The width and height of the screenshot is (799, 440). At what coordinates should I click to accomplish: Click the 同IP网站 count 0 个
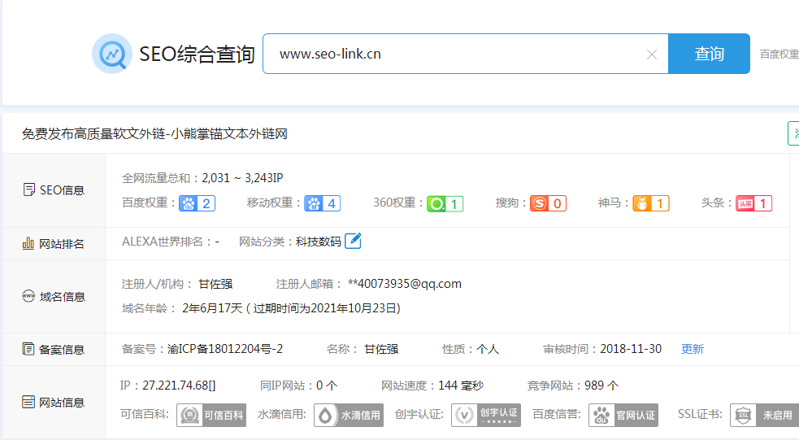[x=327, y=385]
